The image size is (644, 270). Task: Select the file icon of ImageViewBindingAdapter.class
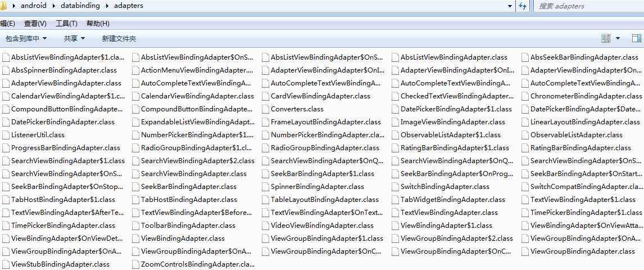pyautogui.click(x=394, y=122)
